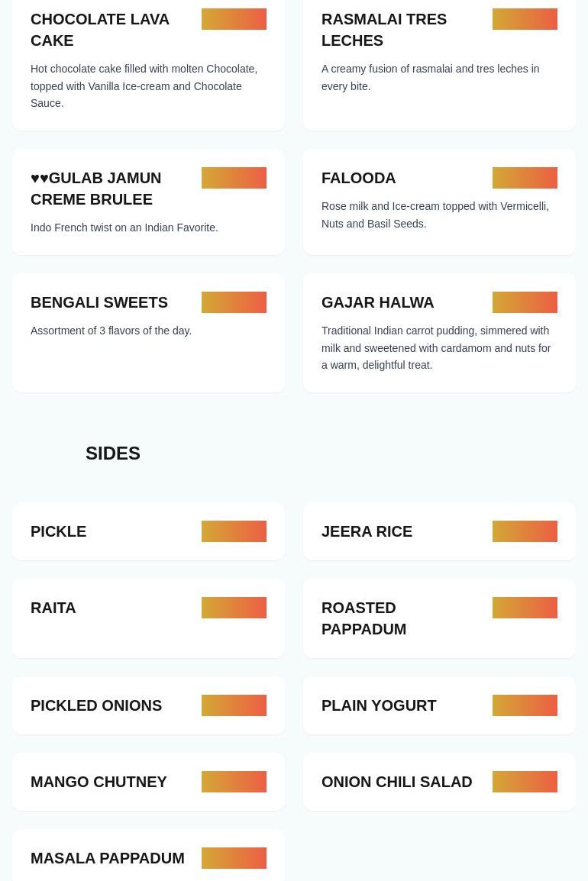Image resolution: width=588 pixels, height=881 pixels.
Task: Select the Gulab Jamun Creme Brulee card
Action: [x=148, y=202]
